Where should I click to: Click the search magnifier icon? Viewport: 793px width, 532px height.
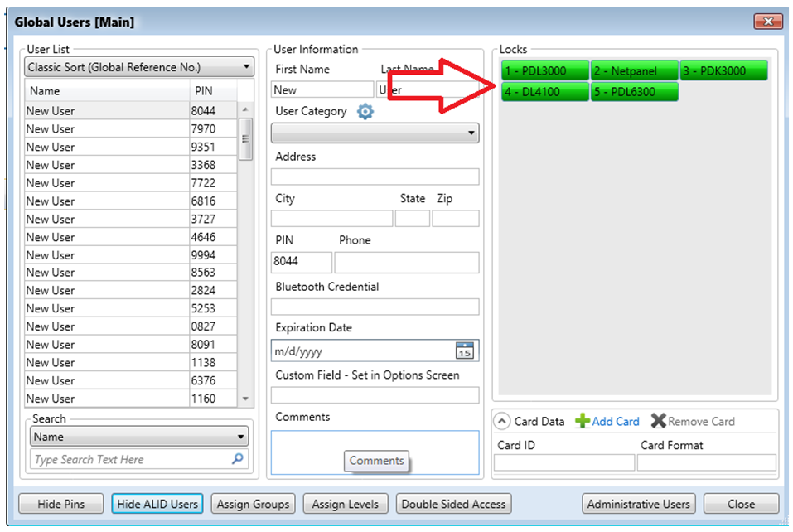(x=238, y=459)
